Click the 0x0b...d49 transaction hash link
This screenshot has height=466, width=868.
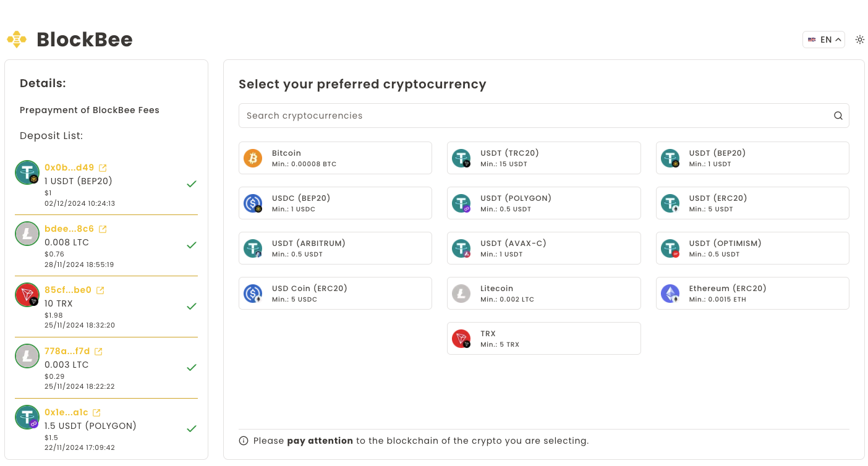(69, 167)
